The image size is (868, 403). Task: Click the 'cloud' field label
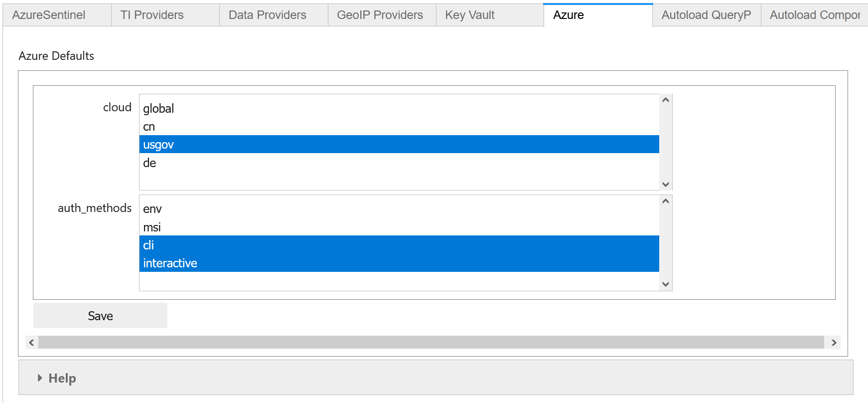[117, 107]
